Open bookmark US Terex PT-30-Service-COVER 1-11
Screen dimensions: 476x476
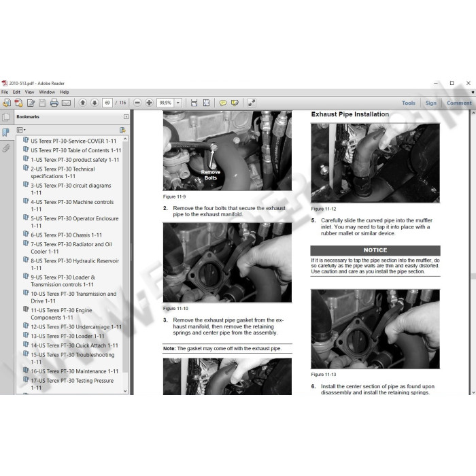73,141
